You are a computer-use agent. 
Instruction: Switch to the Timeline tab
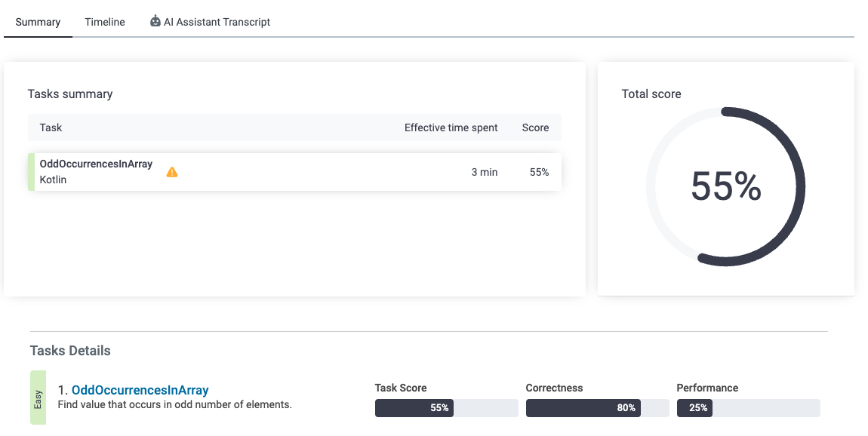point(105,22)
